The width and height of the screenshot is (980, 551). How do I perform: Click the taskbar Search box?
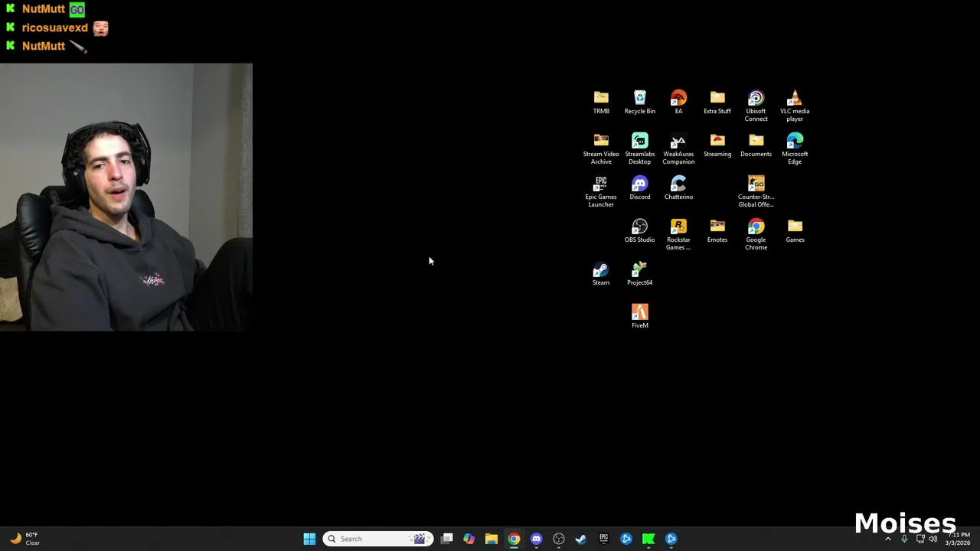[378, 539]
